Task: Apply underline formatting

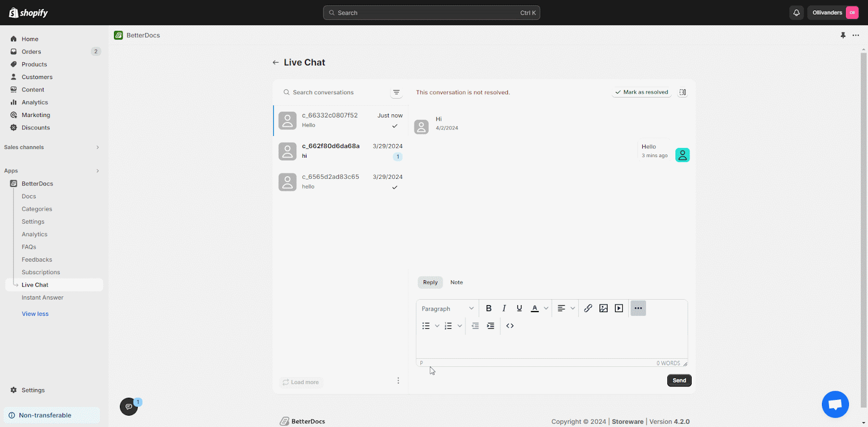Action: (x=519, y=308)
